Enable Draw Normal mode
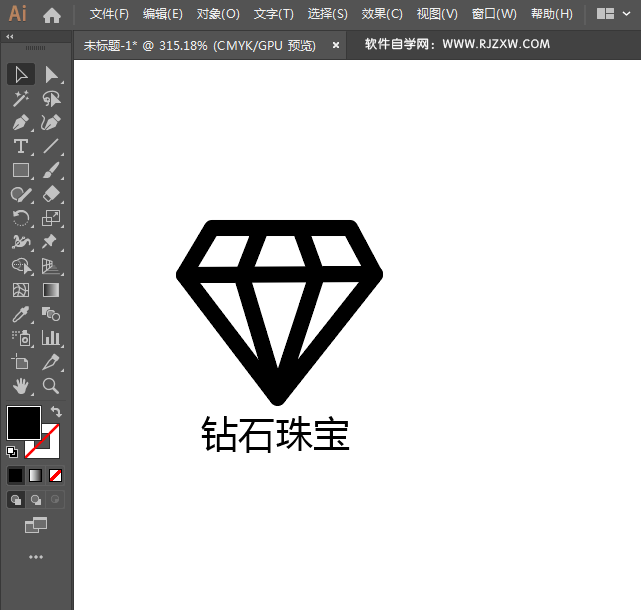The image size is (641, 610). (16, 500)
